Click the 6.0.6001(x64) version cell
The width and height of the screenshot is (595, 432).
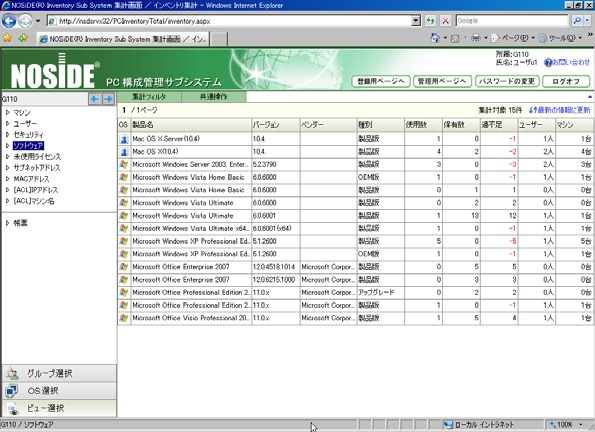pyautogui.click(x=275, y=229)
